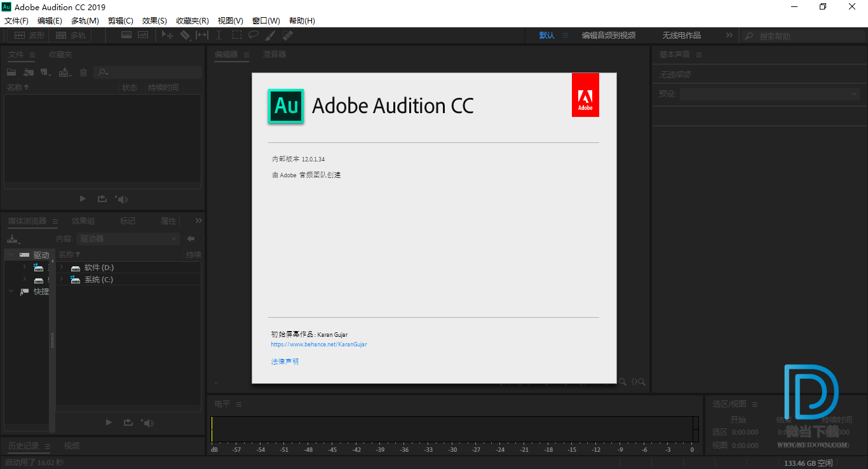
Task: Collapse the 驱动 tree node
Action: click(x=11, y=255)
